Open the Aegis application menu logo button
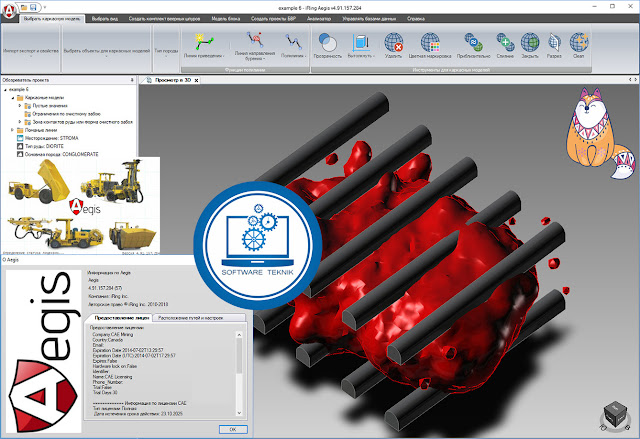640x439 pixels. 9,10
